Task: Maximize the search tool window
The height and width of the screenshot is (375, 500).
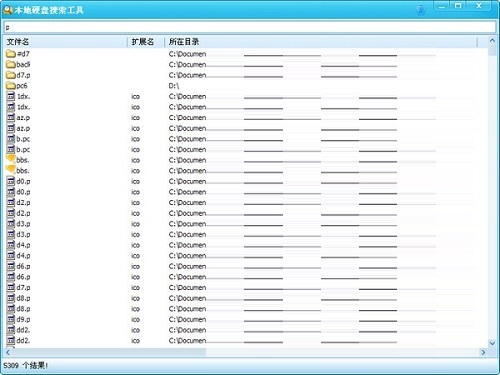Action: [458, 6]
